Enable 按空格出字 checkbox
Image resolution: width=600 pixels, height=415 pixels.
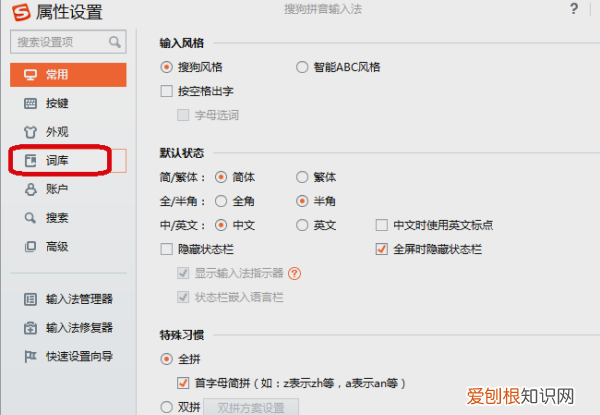click(166, 91)
